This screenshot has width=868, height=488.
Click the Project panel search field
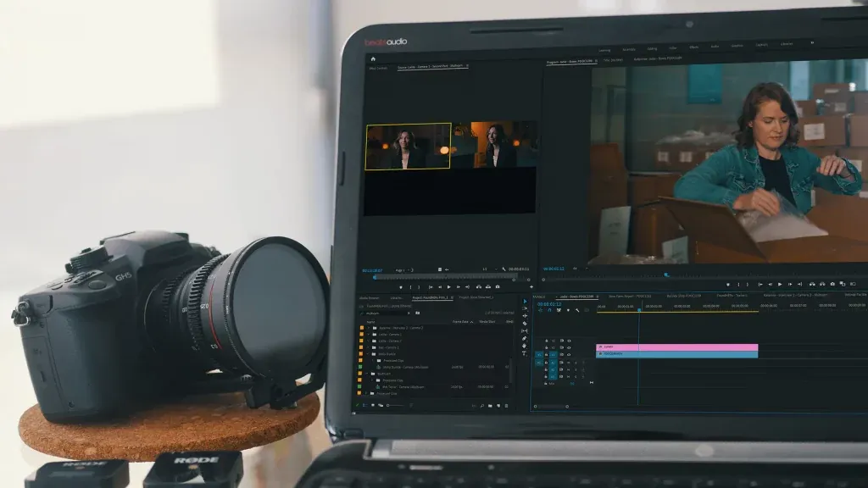click(386, 313)
